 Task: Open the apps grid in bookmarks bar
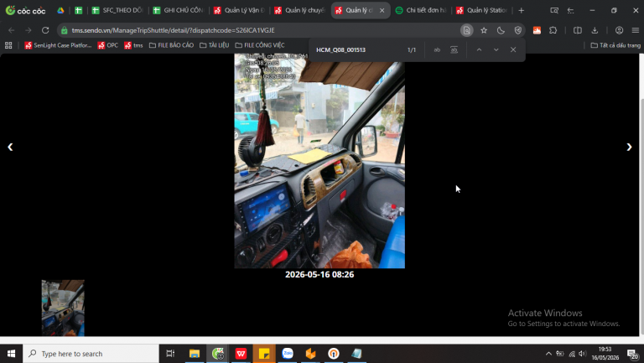8,45
